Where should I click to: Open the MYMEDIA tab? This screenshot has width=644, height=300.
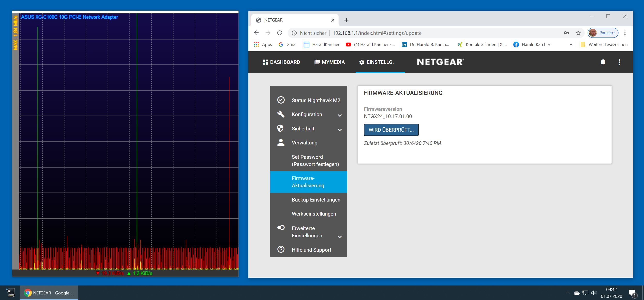pos(330,62)
